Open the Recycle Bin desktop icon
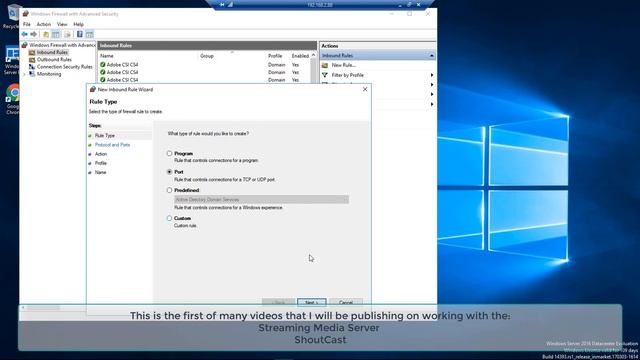The width and height of the screenshot is (640, 360). [x=13, y=12]
